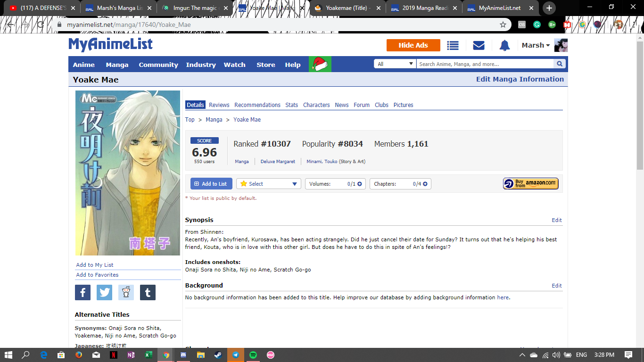Image resolution: width=644 pixels, height=362 pixels.
Task: Open the Industry menu
Action: (201, 65)
